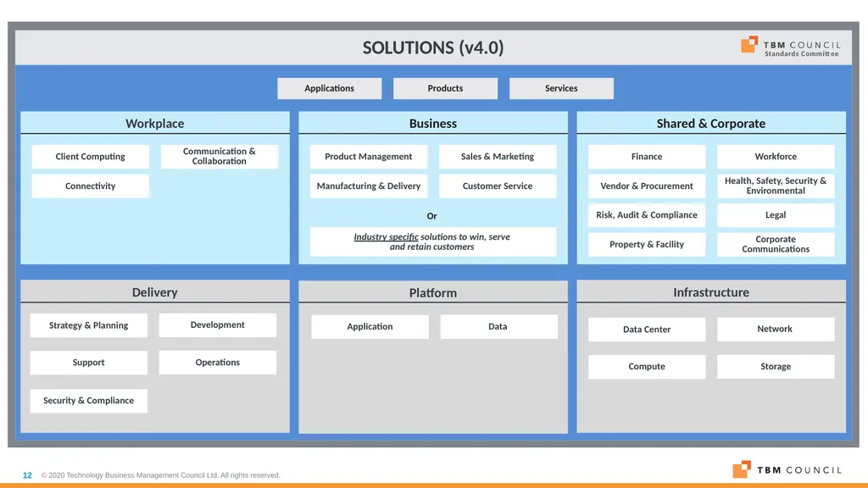Click the Platform section header
868x488 pixels.
coord(433,292)
